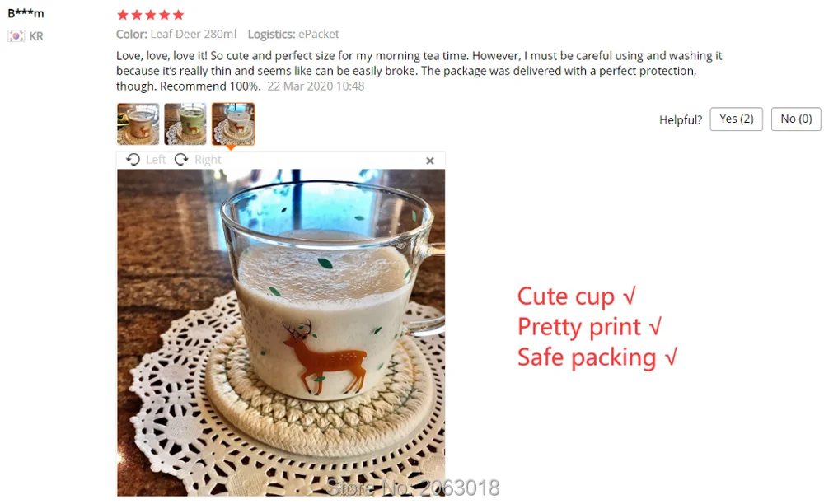824x504 pixels.
Task: Click the 'Logistics: ePacket' text
Action: [293, 34]
